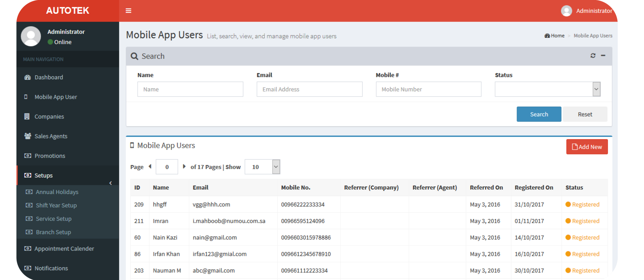This screenshot has width=644, height=280.
Task: Click the Promotions money icon
Action: pos(28,156)
